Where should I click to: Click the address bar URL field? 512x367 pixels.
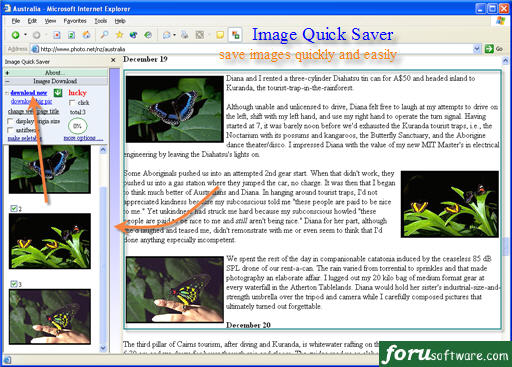click(252, 49)
